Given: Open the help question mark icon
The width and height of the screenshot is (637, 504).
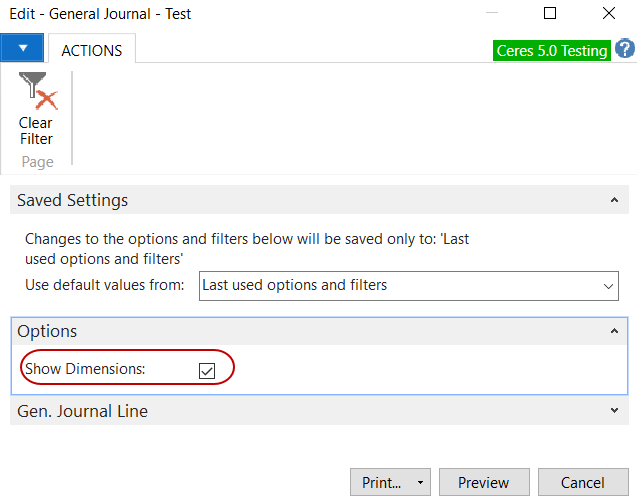Looking at the screenshot, I should coord(625,49).
